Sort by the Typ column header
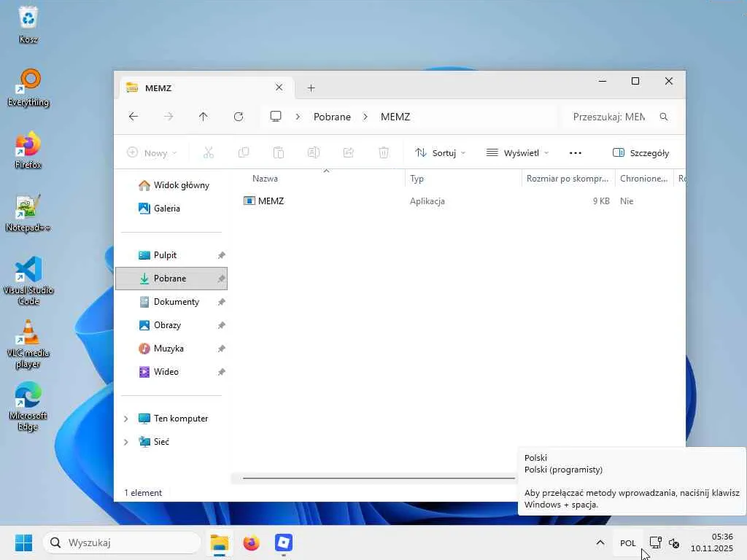Screen dimensions: 747x560 463,179
